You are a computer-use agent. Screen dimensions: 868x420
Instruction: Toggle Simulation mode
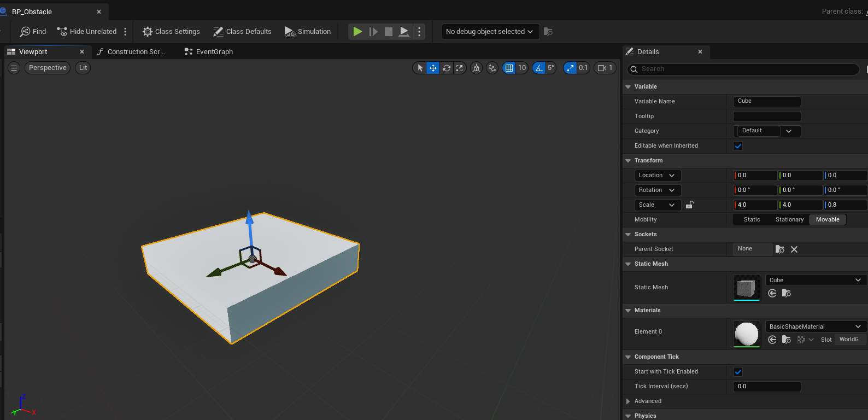tap(308, 32)
